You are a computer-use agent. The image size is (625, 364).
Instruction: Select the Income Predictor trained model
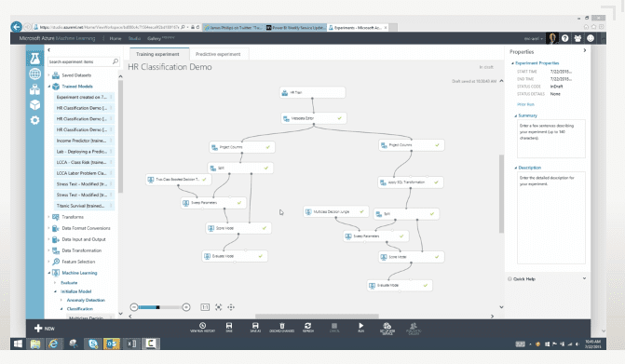(x=84, y=141)
